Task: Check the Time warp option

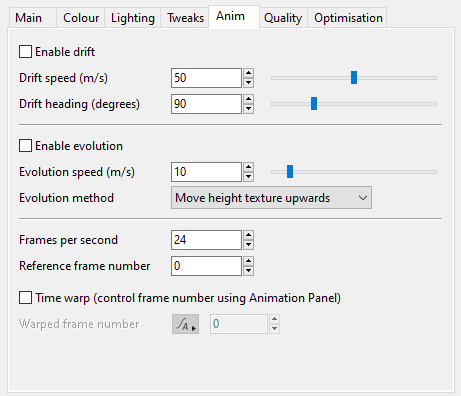Action: (25, 298)
